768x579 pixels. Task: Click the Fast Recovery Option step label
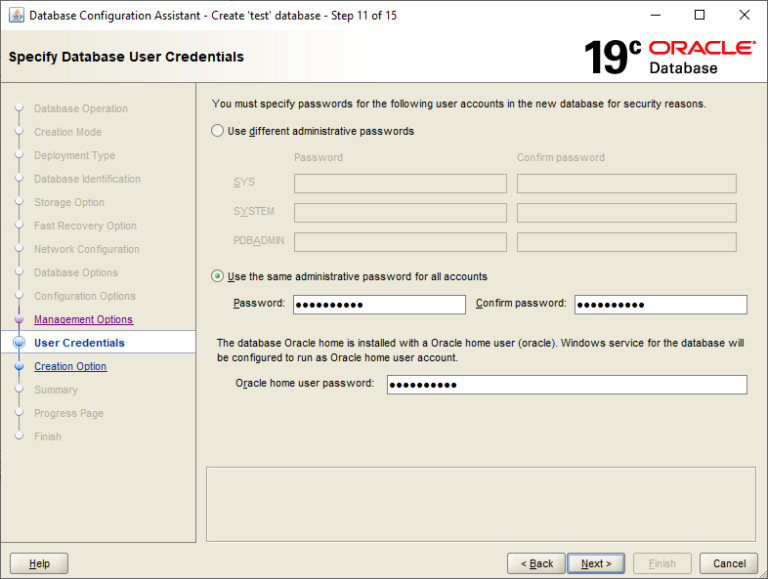tap(85, 226)
